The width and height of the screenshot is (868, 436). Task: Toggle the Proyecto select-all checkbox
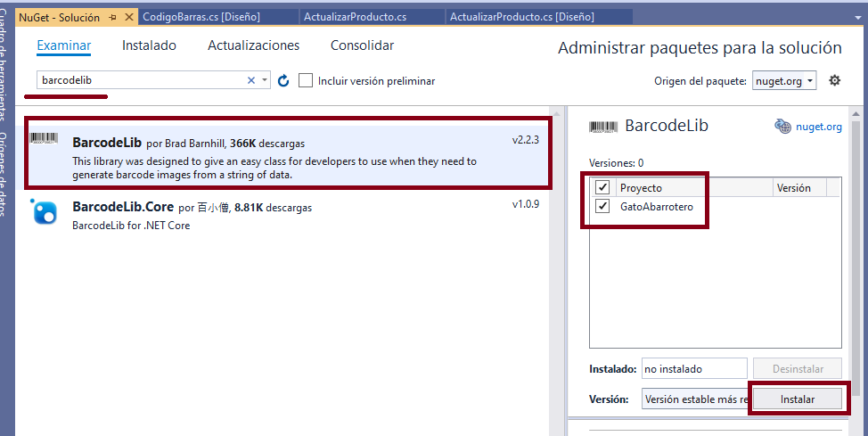(602, 187)
